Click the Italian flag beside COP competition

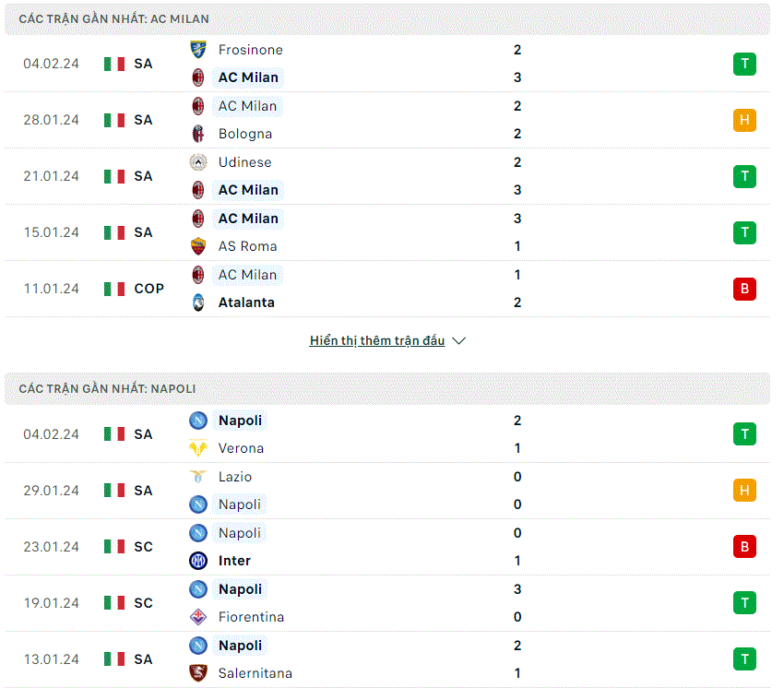coord(114,289)
